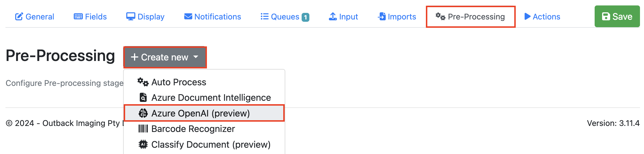This screenshot has height=154, width=644.
Task: Click the General tab edit icon
Action: click(19, 17)
